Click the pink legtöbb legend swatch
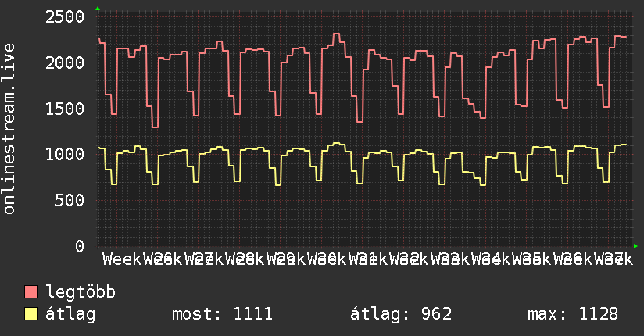The image size is (644, 336). pos(30,292)
